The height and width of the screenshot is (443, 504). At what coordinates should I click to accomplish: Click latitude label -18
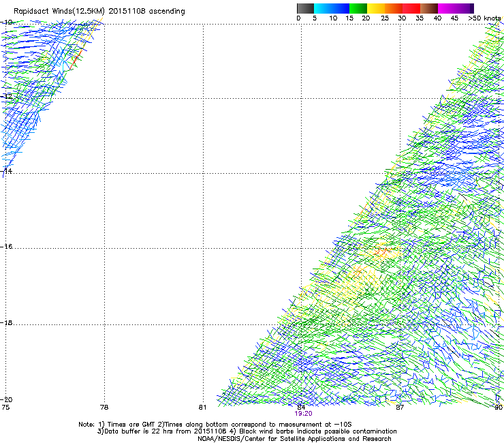[7, 322]
